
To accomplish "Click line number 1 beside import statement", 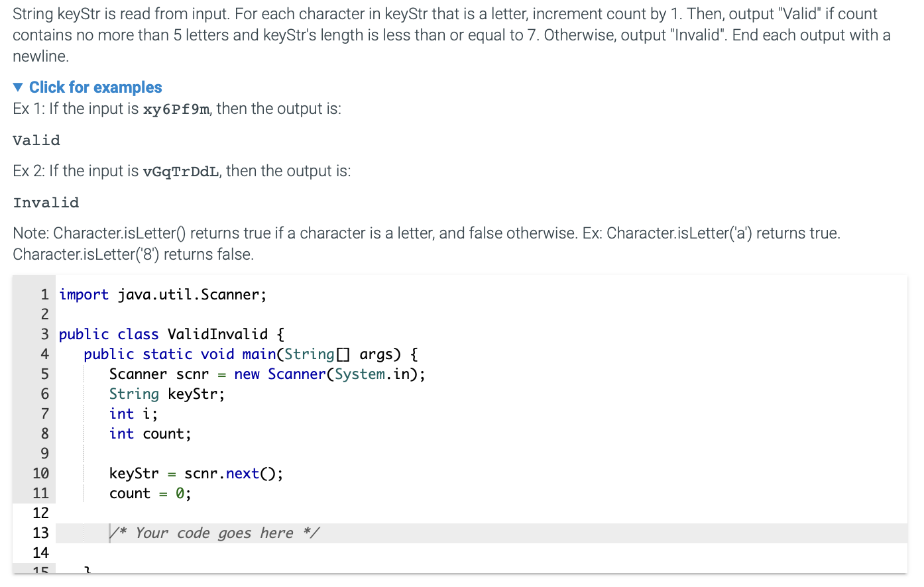I will 44,294.
